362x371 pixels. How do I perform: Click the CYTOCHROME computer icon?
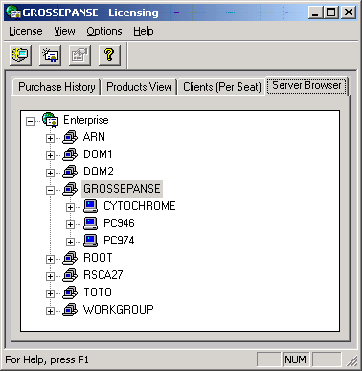[x=90, y=206]
